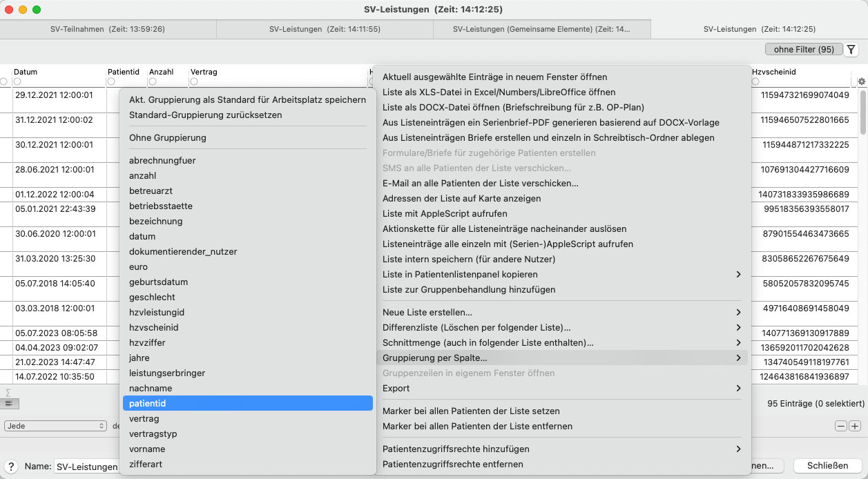Expand Liste in Patientenlistenpanel kopieren submenu
868x479 pixels.
738,274
